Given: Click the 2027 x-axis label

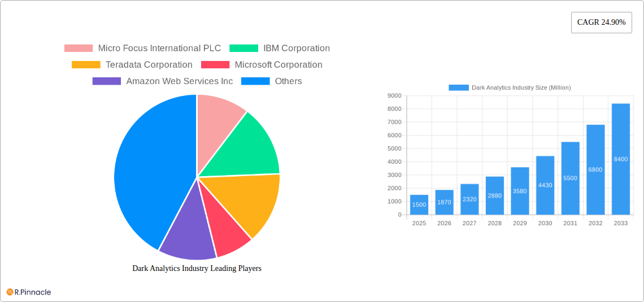Looking at the screenshot, I should (469, 223).
